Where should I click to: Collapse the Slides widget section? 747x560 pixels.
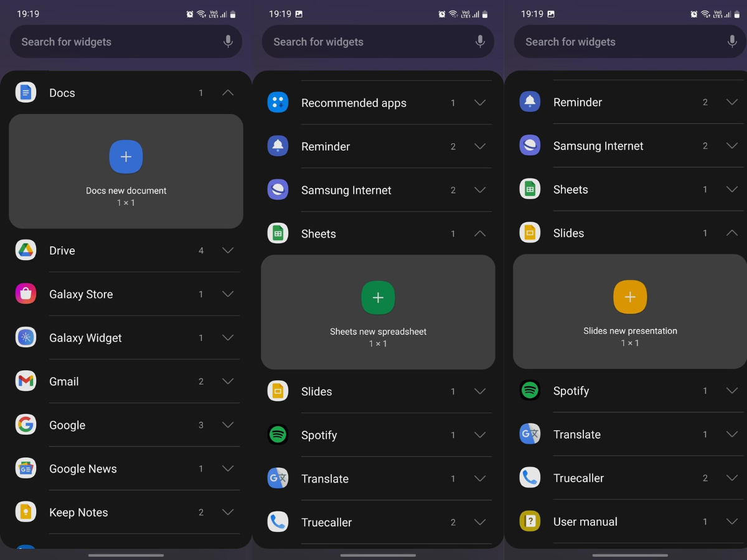pyautogui.click(x=732, y=233)
